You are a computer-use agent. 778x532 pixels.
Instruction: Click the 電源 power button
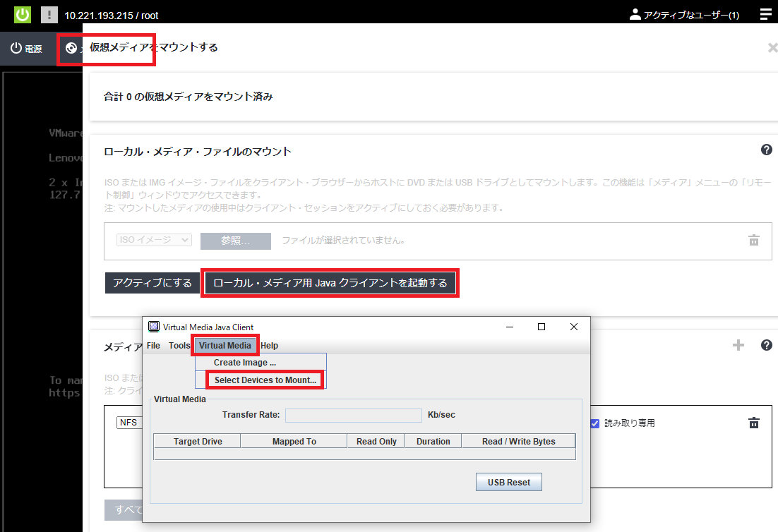(x=27, y=49)
